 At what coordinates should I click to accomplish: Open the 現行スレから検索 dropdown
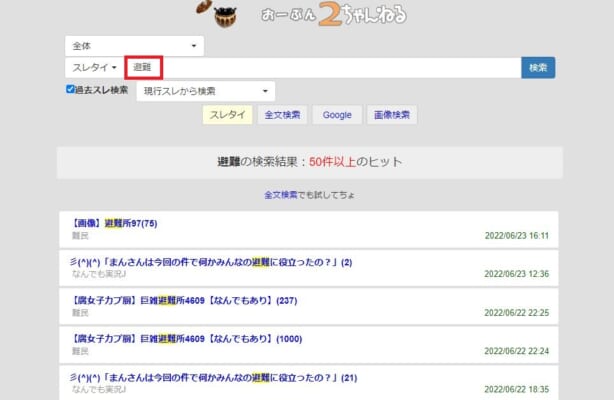pos(205,92)
